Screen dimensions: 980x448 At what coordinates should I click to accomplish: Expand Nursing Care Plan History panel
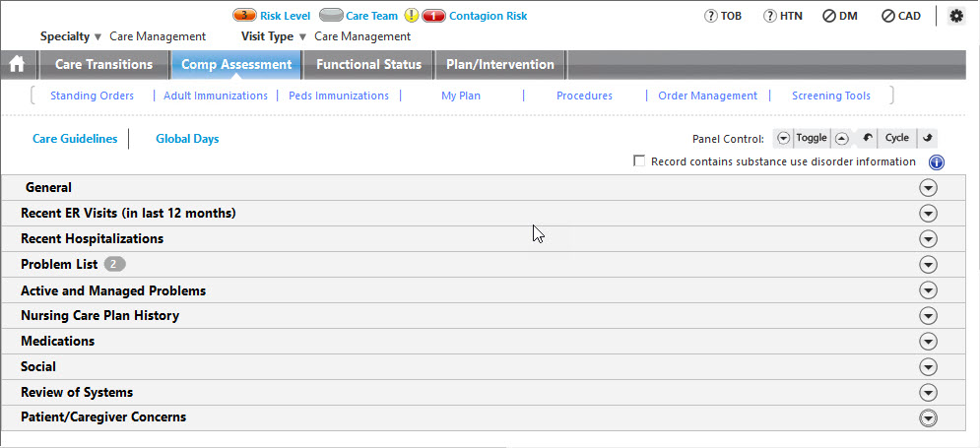(x=928, y=316)
